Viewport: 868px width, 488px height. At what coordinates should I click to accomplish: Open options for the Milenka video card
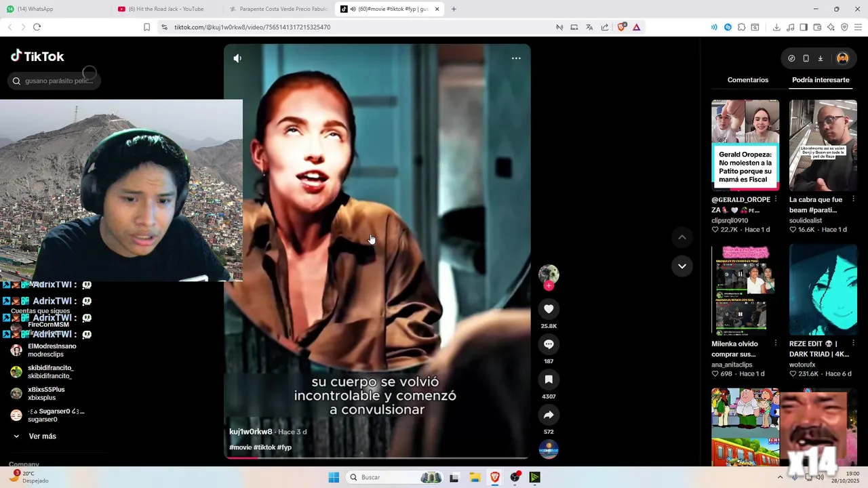pos(776,344)
